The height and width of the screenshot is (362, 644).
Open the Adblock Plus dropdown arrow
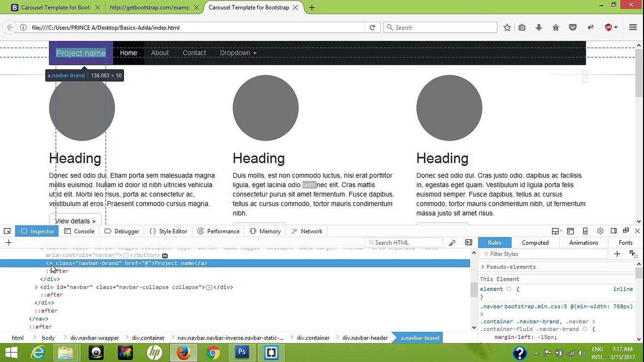(x=616, y=28)
